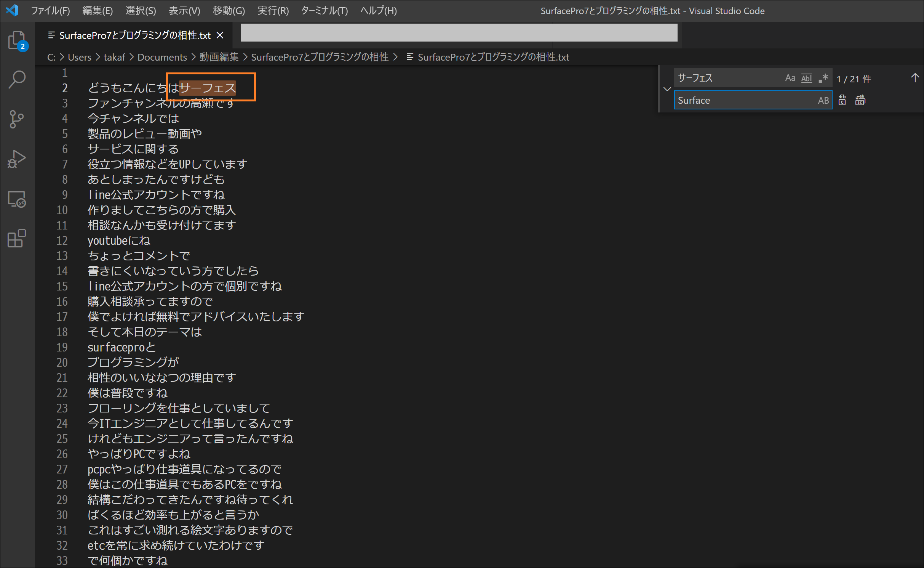Click line 24 text 今ITエンジニアとして仕事してるんです
The image size is (924, 568).
(x=190, y=424)
